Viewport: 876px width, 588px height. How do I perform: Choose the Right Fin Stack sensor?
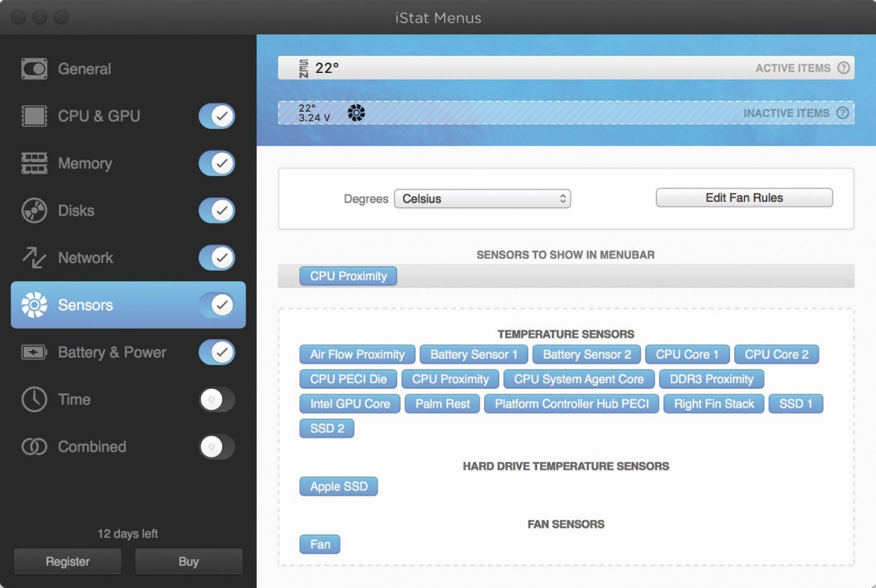(x=714, y=404)
